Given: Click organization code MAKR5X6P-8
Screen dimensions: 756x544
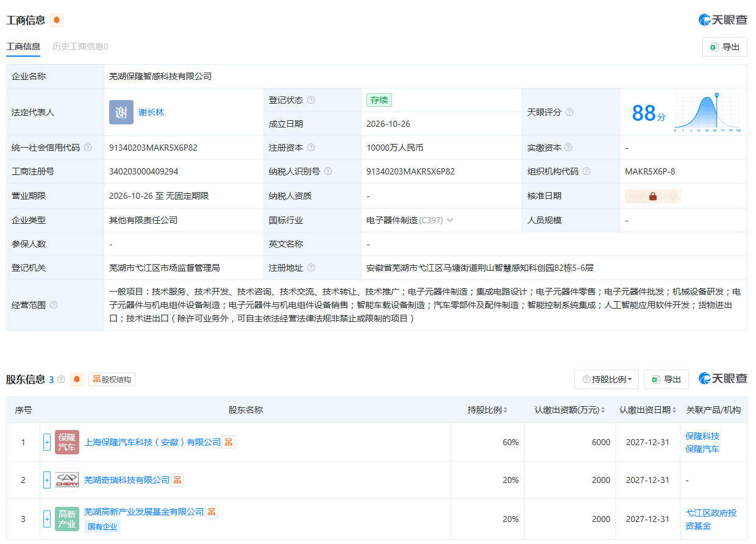Looking at the screenshot, I should (x=650, y=171).
